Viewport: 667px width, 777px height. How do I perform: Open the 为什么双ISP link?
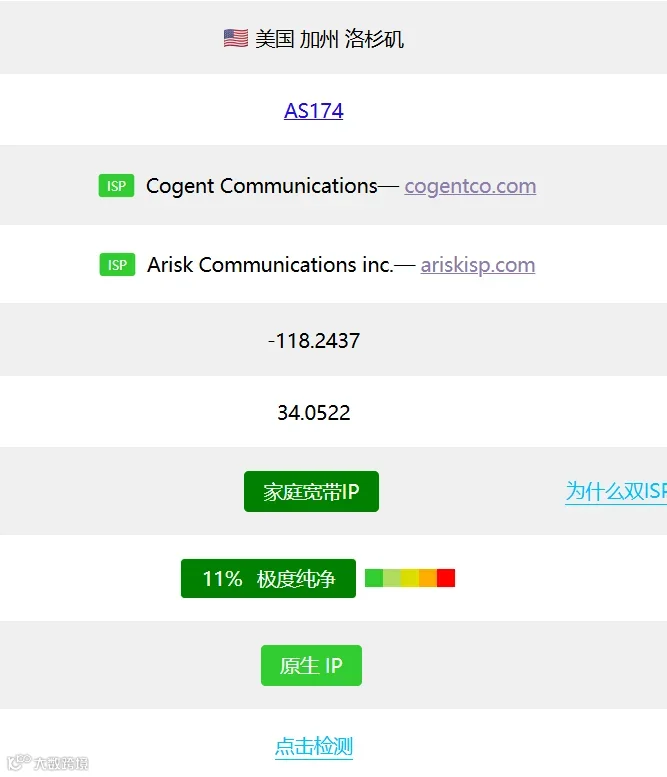[616, 492]
